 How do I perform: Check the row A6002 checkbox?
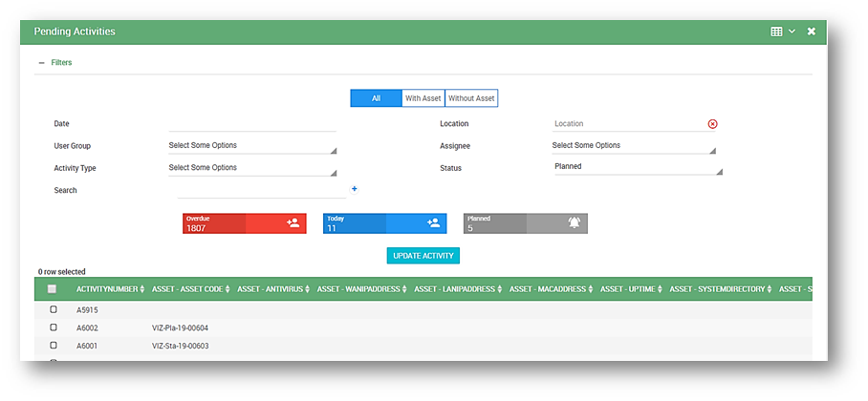coord(54,327)
